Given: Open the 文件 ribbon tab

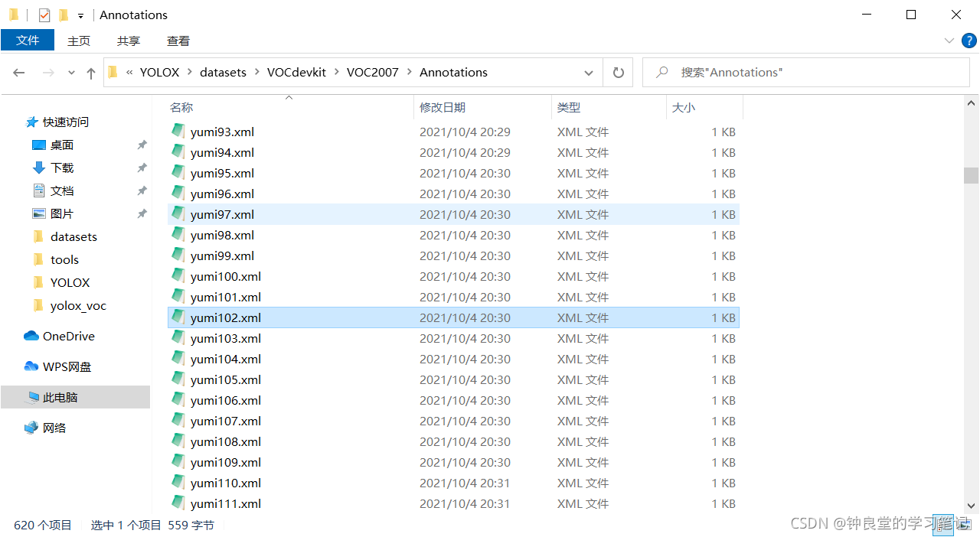Looking at the screenshot, I should pos(28,41).
